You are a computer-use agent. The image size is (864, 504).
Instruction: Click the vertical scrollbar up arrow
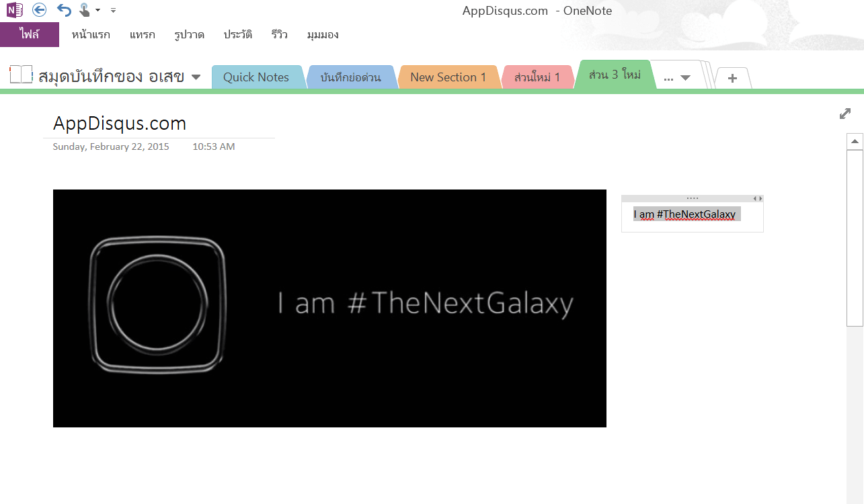coord(855,141)
